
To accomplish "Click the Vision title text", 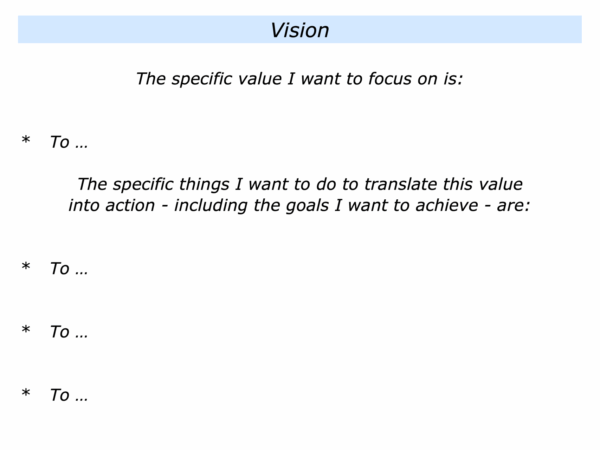I will [x=300, y=30].
